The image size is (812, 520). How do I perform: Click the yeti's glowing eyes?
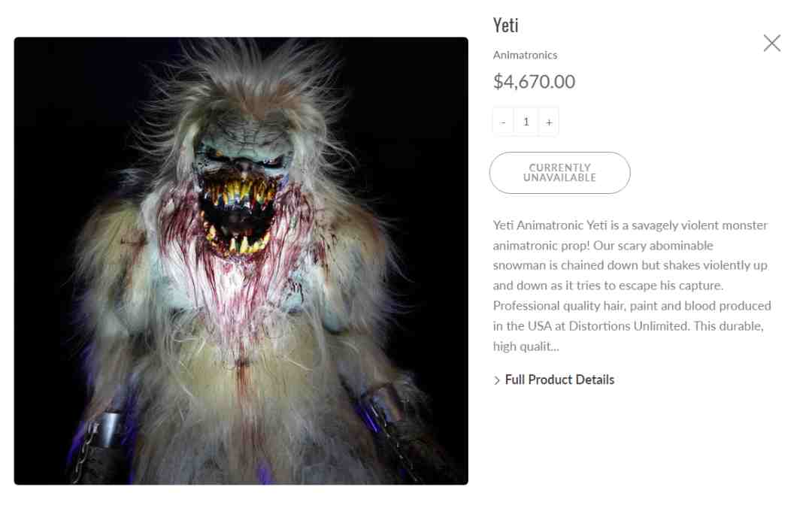click(x=244, y=156)
